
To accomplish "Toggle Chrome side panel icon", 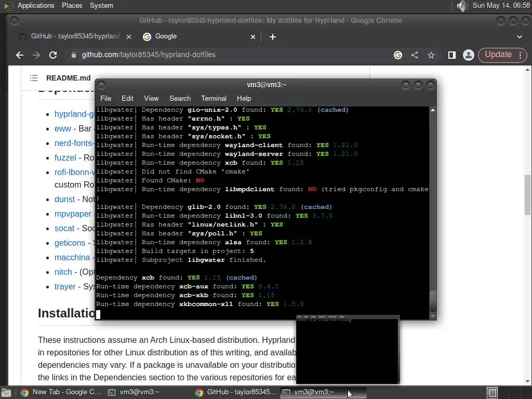I will (x=451, y=55).
